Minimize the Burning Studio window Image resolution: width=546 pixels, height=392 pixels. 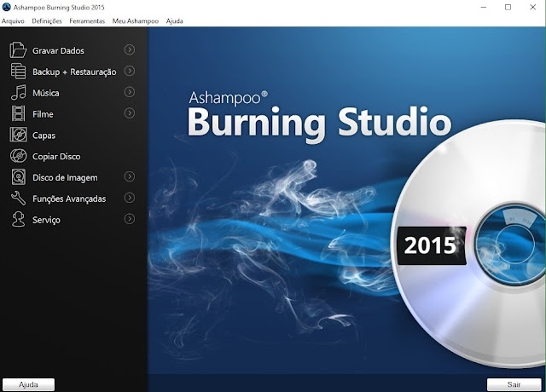[484, 8]
